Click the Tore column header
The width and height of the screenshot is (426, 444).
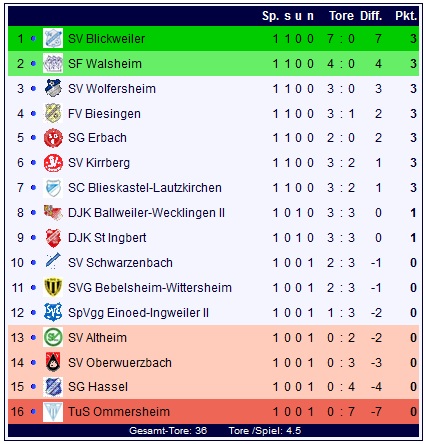[341, 16]
